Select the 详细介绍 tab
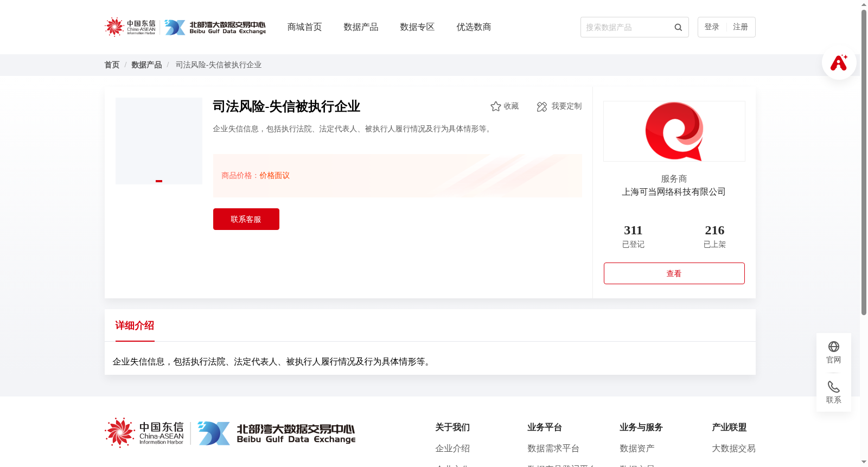 (135, 325)
